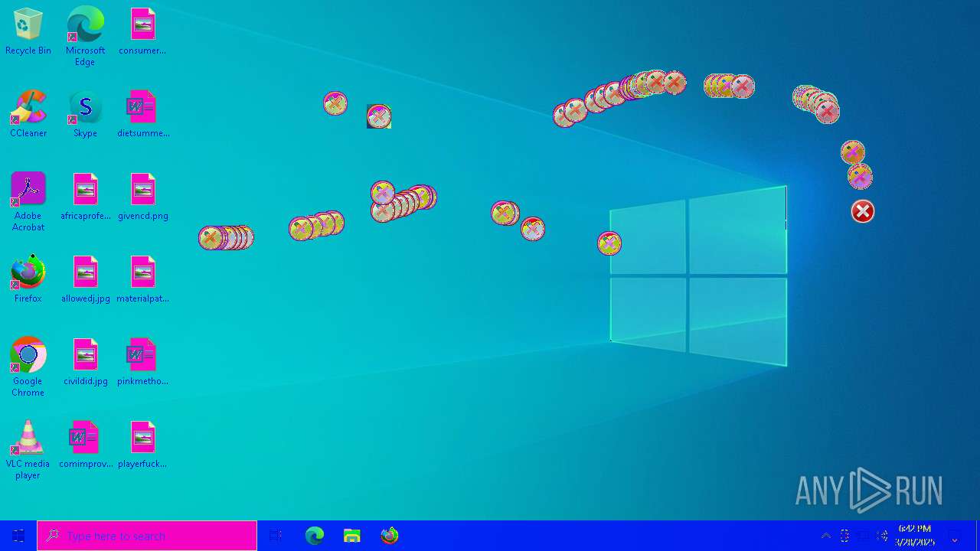
Task: Open the Recycle Bin desktop icon
Action: [x=28, y=32]
